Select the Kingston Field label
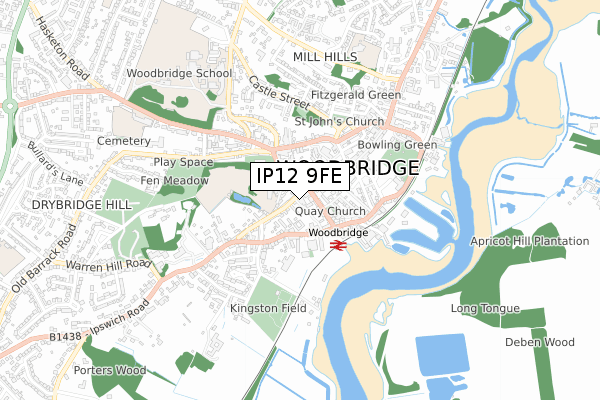 click(x=268, y=308)
